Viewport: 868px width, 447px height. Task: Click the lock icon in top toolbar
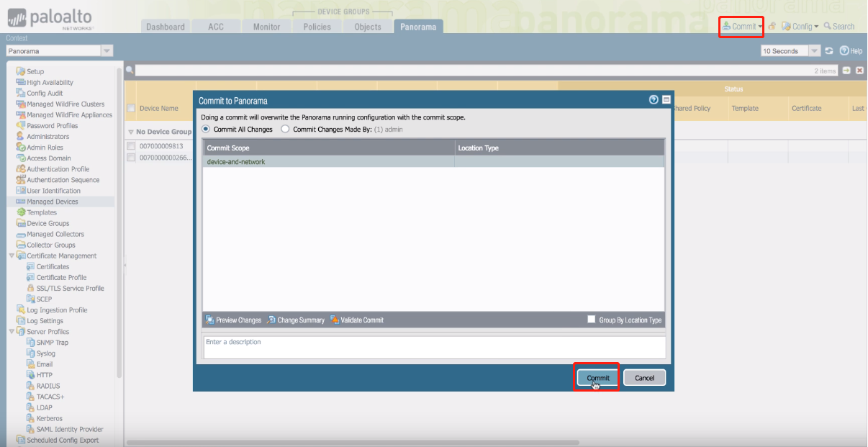click(x=772, y=27)
